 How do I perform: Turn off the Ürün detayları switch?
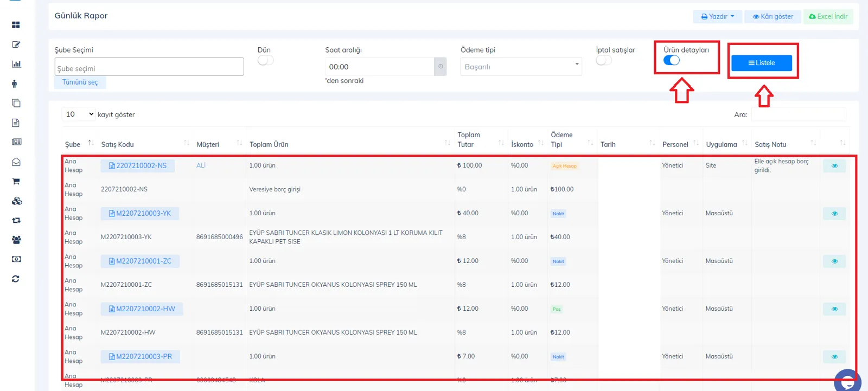click(x=672, y=60)
